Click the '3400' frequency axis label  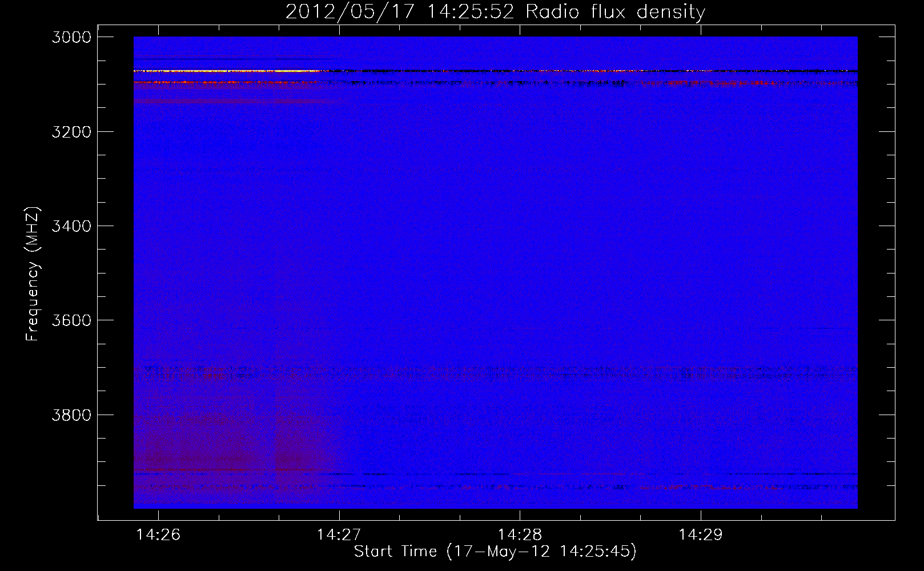(x=71, y=226)
